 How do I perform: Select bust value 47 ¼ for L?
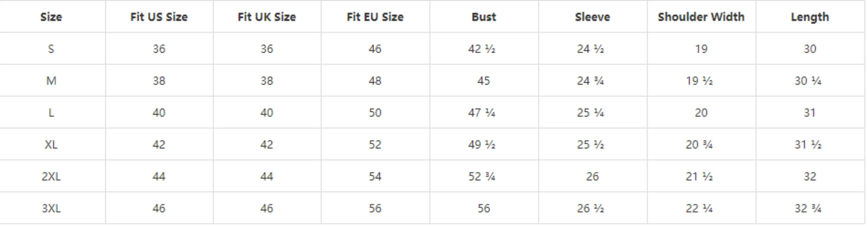[x=482, y=113]
